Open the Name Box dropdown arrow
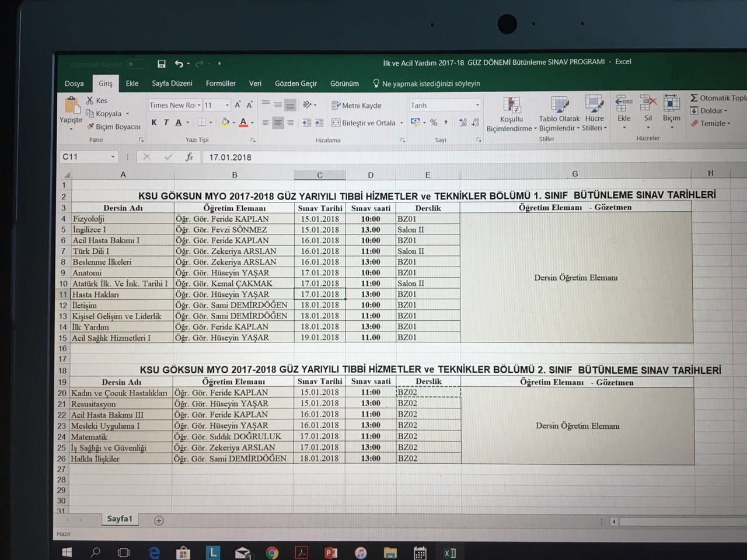 [x=113, y=157]
